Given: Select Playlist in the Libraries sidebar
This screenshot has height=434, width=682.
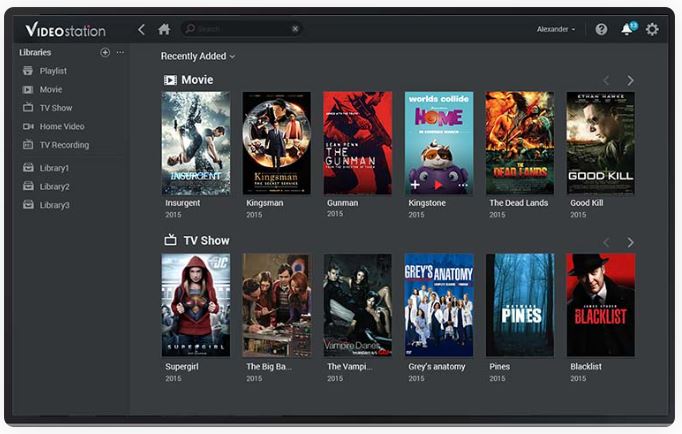Looking at the screenshot, I should pos(53,71).
